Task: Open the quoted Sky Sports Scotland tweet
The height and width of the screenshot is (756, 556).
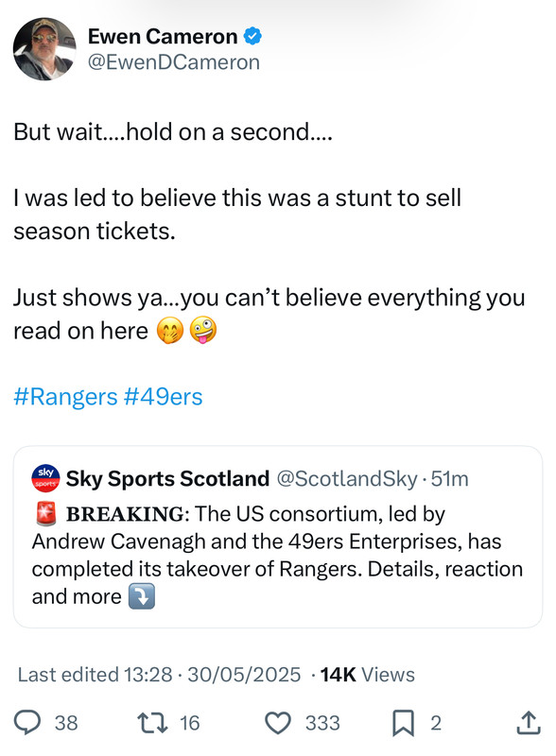Action: [278, 537]
